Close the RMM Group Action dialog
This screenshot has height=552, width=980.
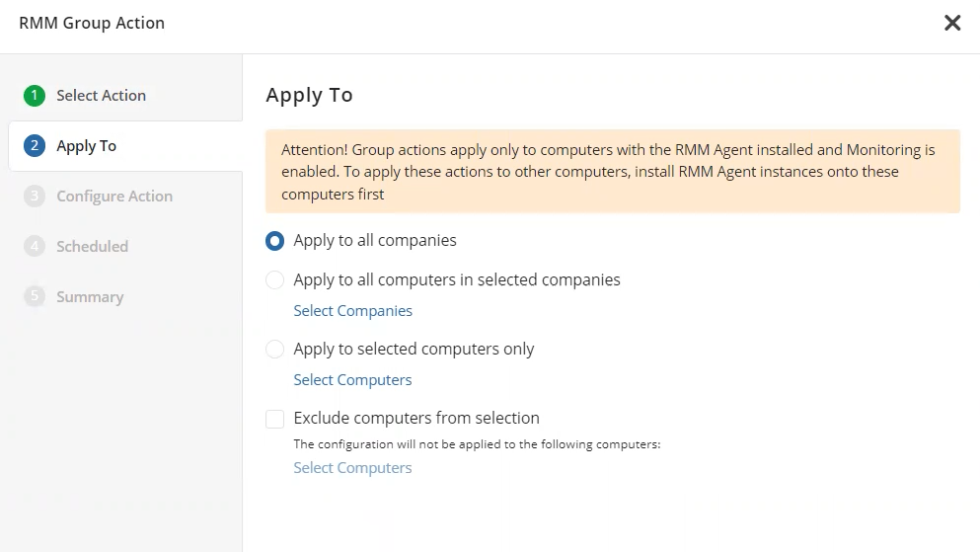tap(952, 23)
